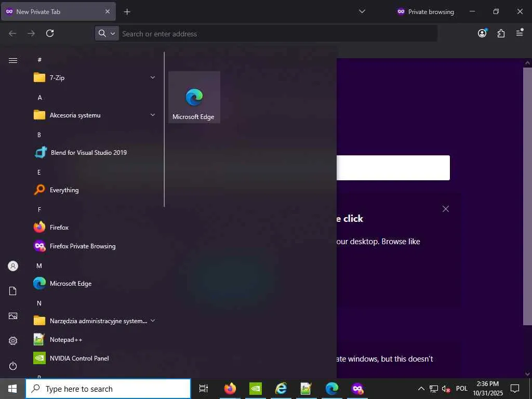This screenshot has width=532, height=399.
Task: Go back in Firefox
Action: coord(12,33)
